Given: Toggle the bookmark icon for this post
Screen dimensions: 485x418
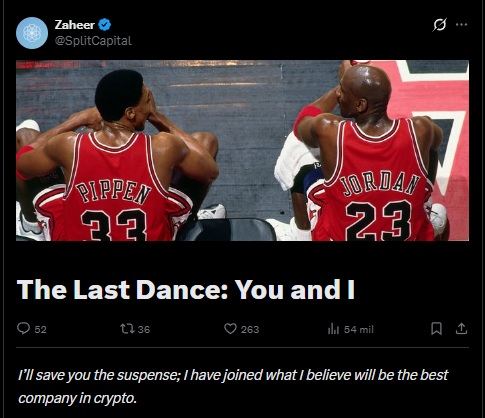Looking at the screenshot, I should point(436,329).
